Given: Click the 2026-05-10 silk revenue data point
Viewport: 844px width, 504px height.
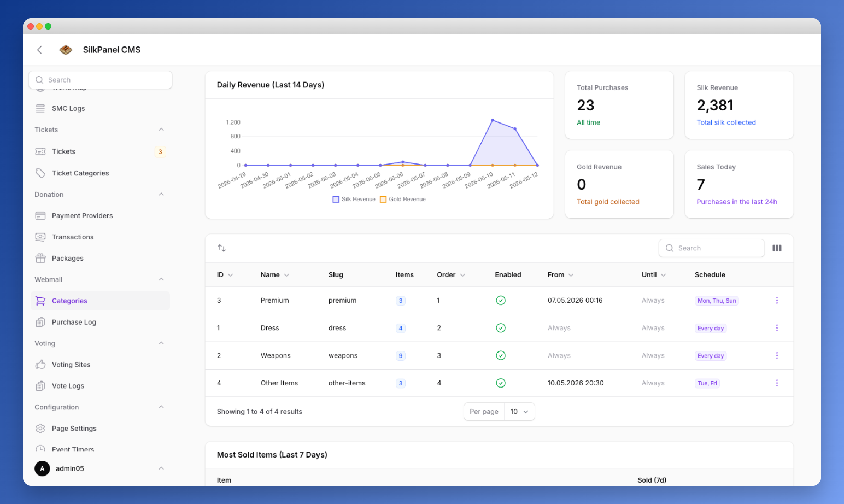Looking at the screenshot, I should coord(493,120).
